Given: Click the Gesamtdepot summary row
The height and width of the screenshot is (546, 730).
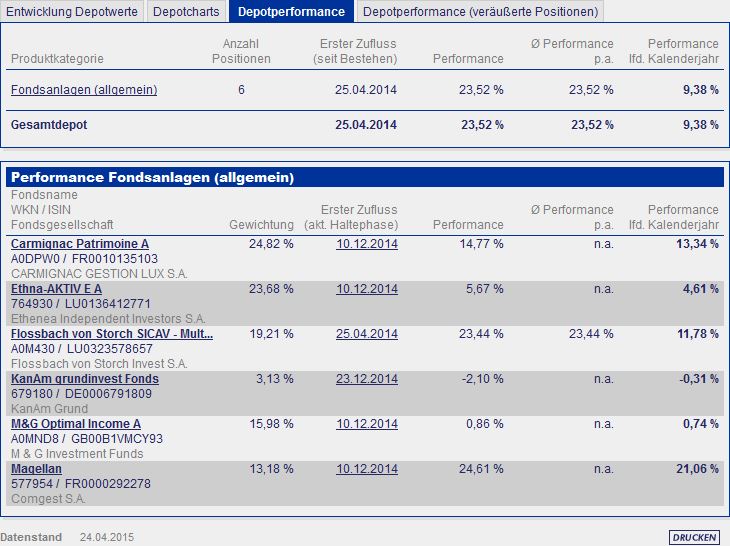Looking at the screenshot, I should [x=365, y=125].
